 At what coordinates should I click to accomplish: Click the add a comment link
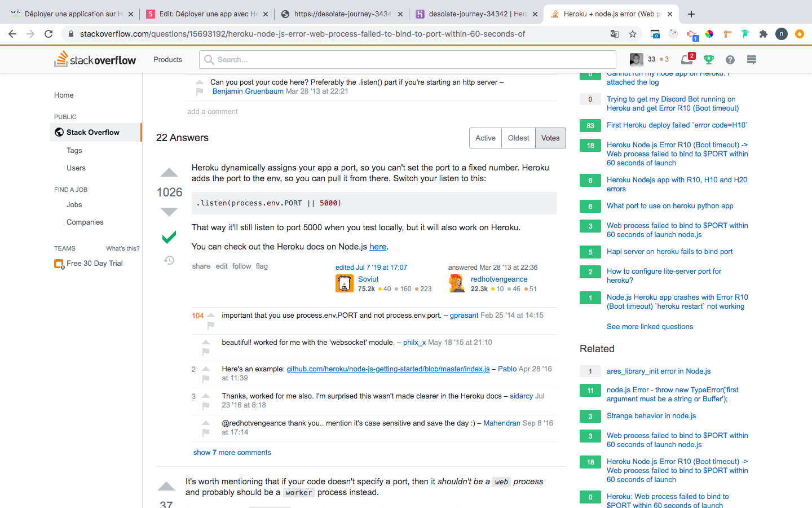point(212,111)
